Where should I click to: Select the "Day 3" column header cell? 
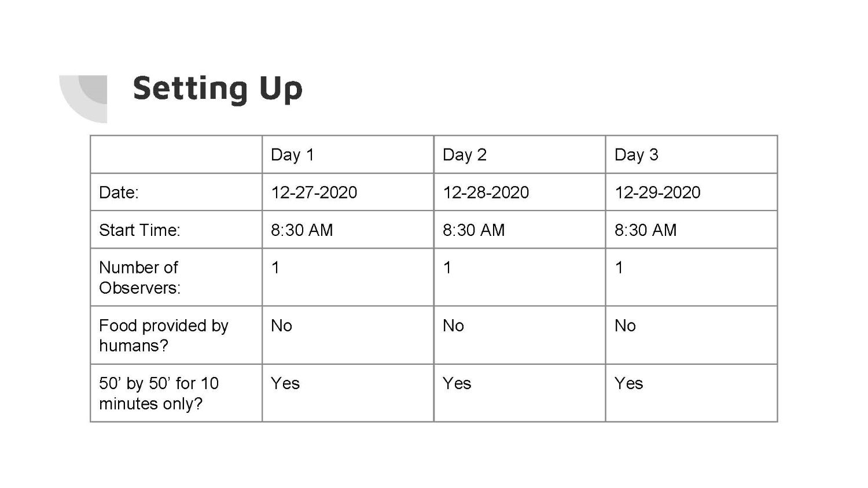[691, 154]
